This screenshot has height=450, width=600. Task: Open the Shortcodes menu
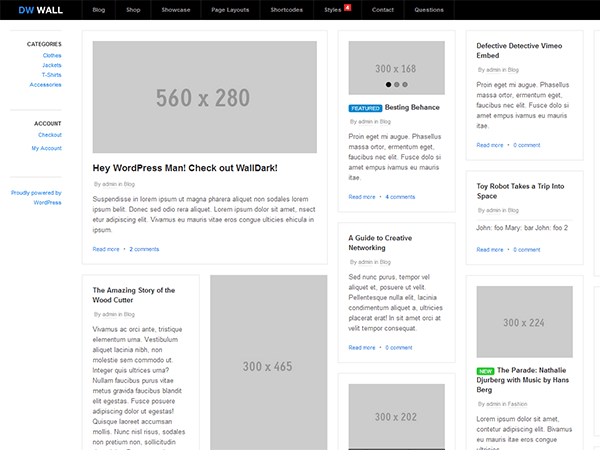pyautogui.click(x=287, y=10)
